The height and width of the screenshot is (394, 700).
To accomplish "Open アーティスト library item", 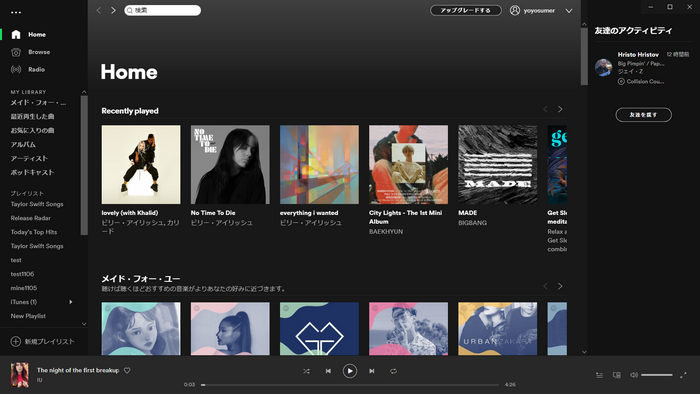I will (x=29, y=158).
